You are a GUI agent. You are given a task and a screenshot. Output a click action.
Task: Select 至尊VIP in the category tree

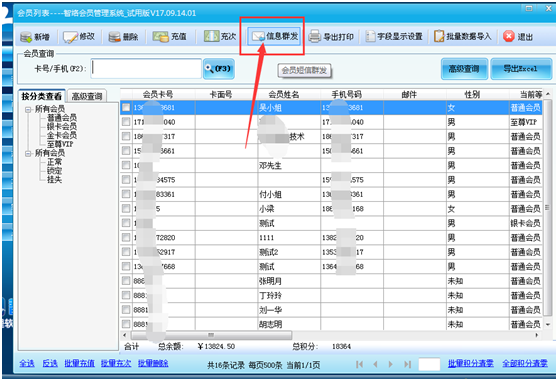click(60, 144)
